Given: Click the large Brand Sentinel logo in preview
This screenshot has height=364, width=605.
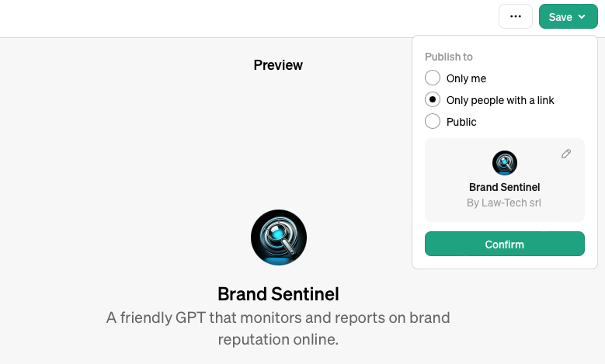Looking at the screenshot, I should point(279,237).
